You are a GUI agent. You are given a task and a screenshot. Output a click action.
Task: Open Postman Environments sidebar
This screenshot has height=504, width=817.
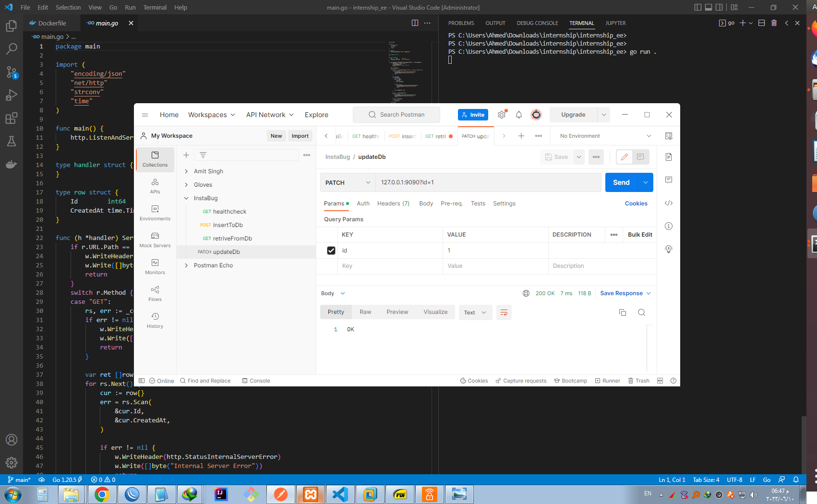155,213
